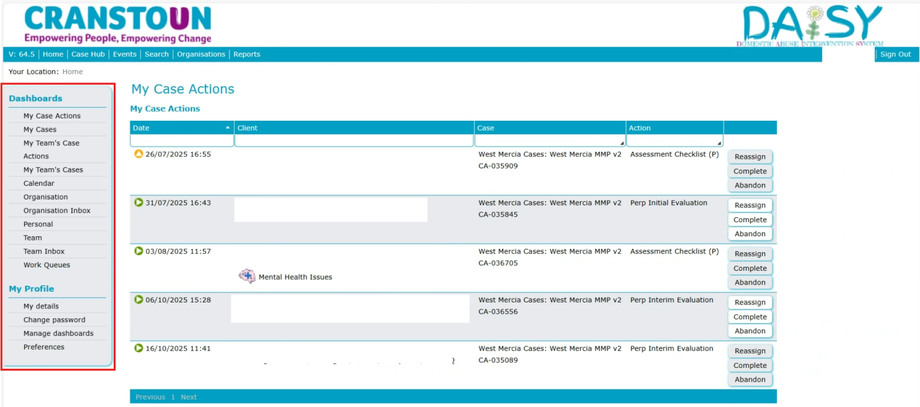Abandon the Perp Initial Evaluation action
This screenshot has height=407, width=920.
[750, 234]
